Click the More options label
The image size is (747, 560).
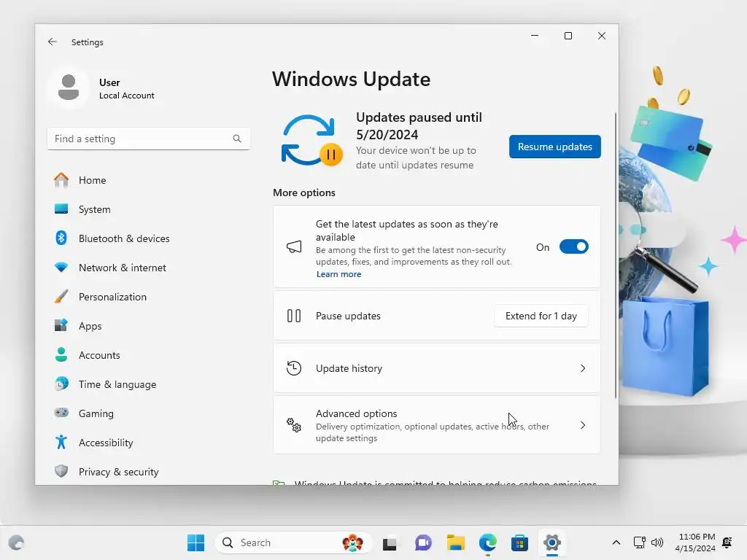pyautogui.click(x=304, y=192)
